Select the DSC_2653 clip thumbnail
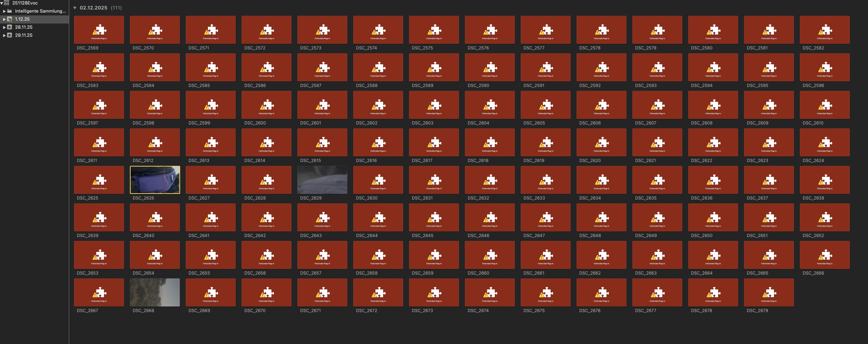Viewport: 868px width, 344px height. (x=99, y=255)
